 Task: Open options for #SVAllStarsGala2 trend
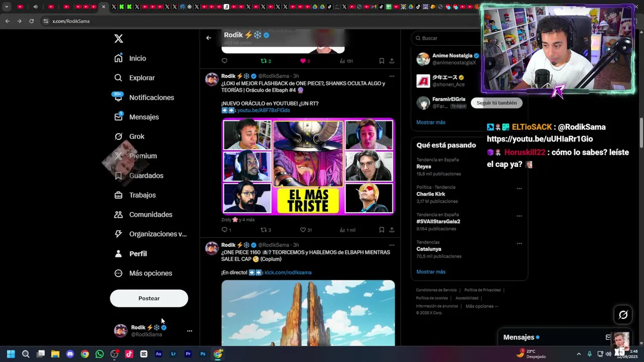519,216
